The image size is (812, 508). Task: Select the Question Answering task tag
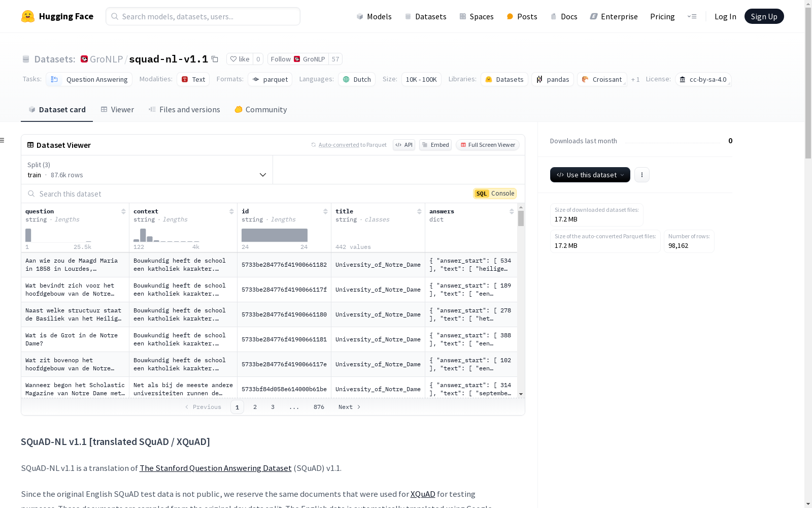point(89,79)
